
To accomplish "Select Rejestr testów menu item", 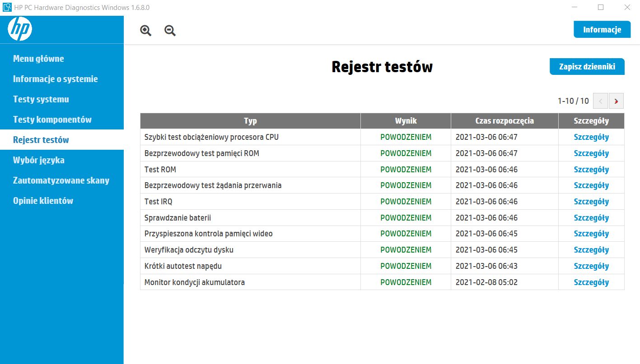I will coord(62,140).
